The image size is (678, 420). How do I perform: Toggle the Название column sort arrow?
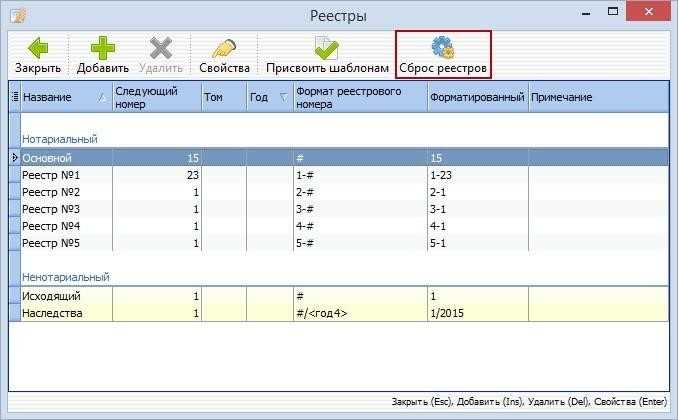tap(102, 97)
